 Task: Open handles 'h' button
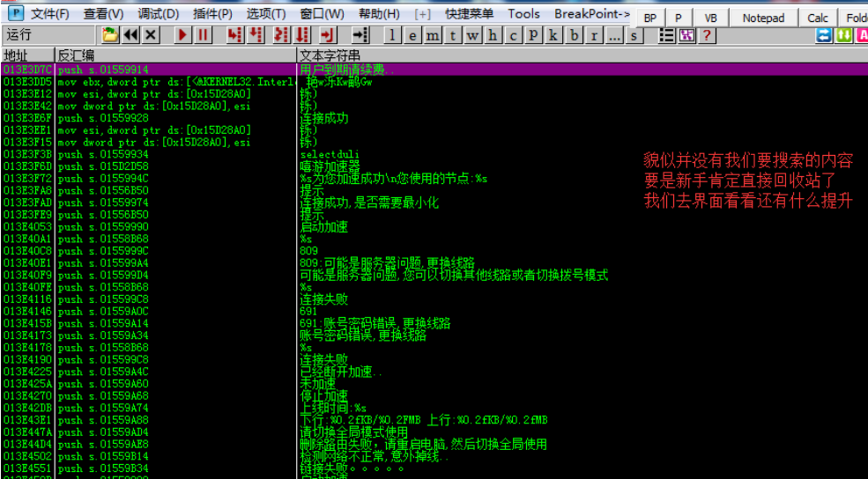492,35
